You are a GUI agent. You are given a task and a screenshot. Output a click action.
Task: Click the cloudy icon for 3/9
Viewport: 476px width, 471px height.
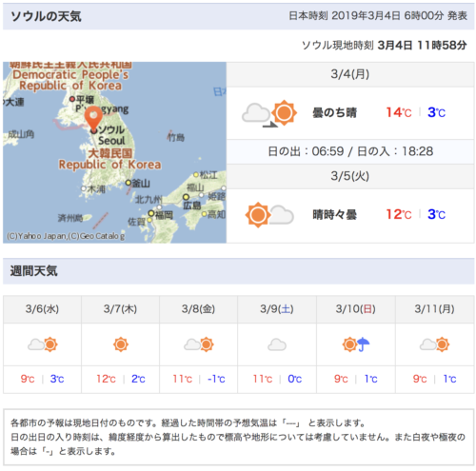tap(277, 344)
